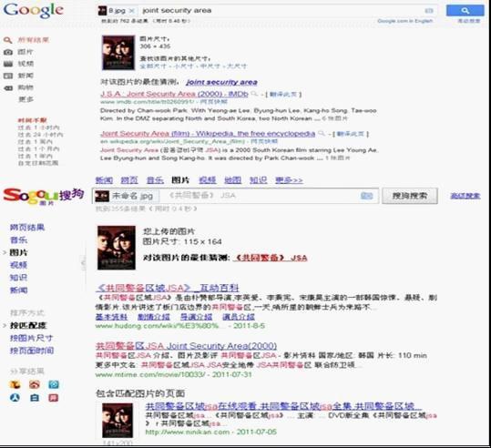Click camera icon in Sogou search box

point(366,196)
